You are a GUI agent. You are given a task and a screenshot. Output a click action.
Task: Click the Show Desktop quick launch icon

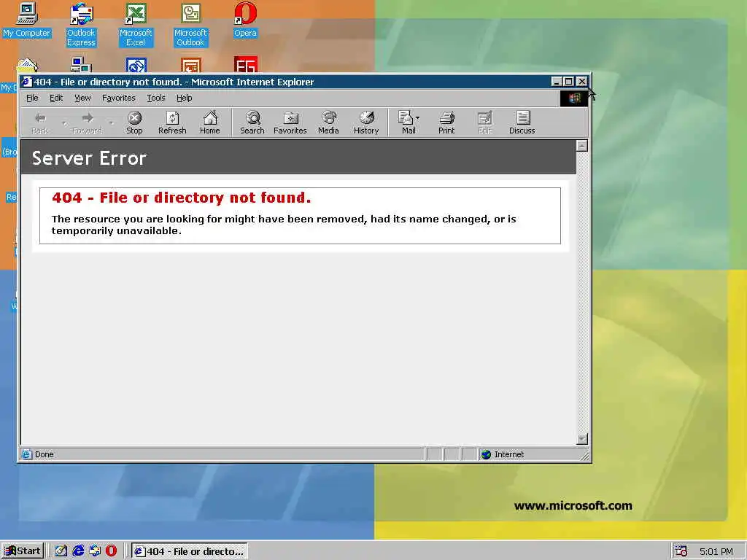click(x=61, y=551)
